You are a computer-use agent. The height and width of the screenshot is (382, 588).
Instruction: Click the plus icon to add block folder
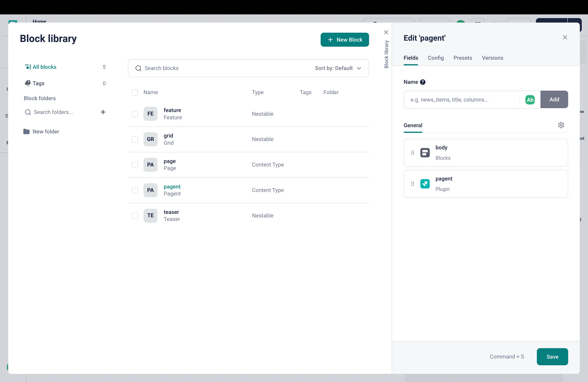[x=103, y=112]
